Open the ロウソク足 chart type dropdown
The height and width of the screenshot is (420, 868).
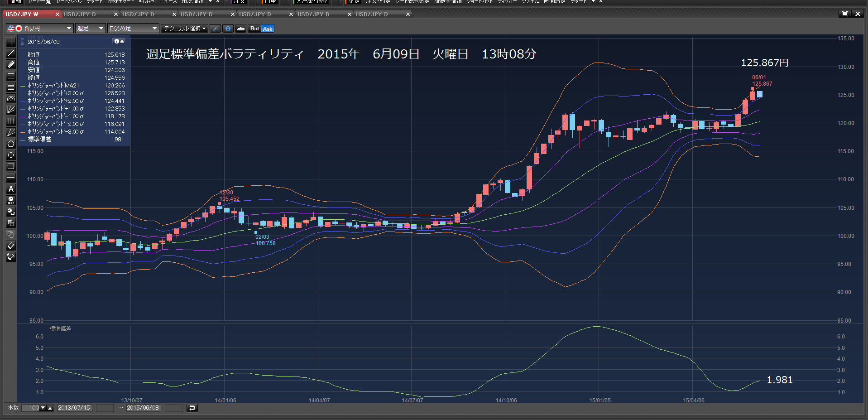[133, 29]
